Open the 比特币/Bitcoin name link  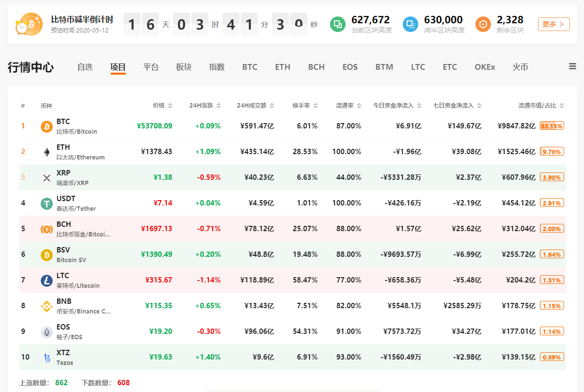click(x=77, y=131)
